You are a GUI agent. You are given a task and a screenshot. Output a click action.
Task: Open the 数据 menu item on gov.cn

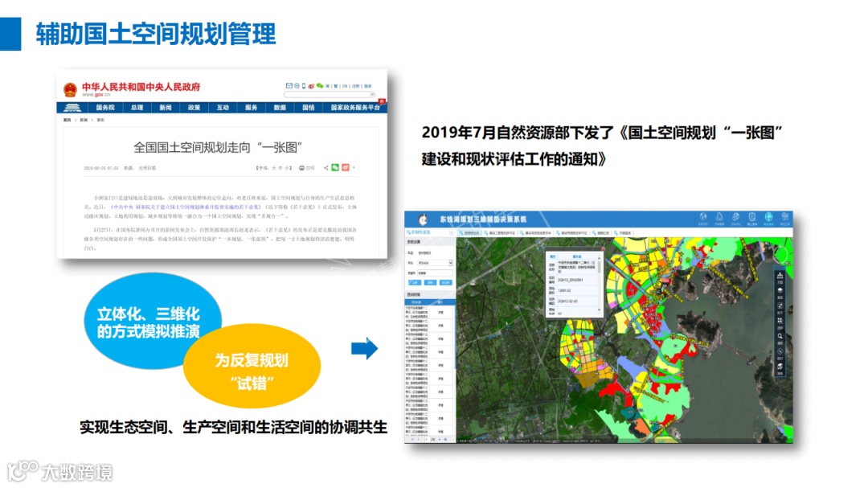pos(280,108)
